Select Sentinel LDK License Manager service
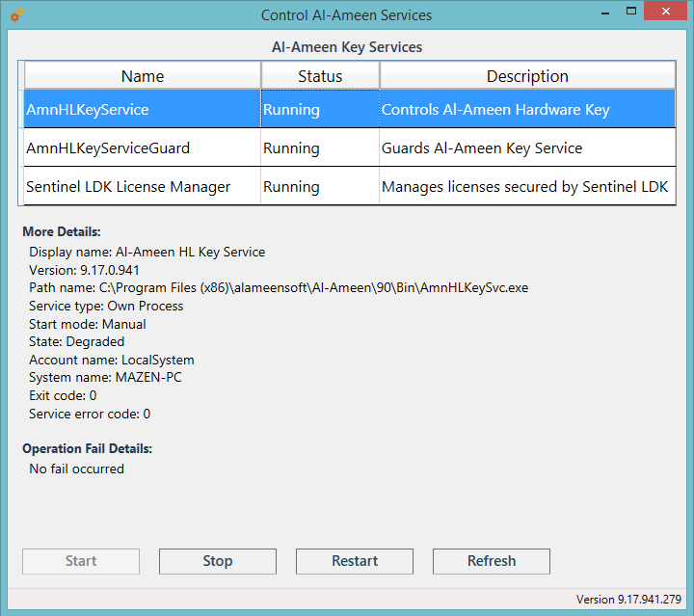The image size is (694, 616). pos(128,187)
